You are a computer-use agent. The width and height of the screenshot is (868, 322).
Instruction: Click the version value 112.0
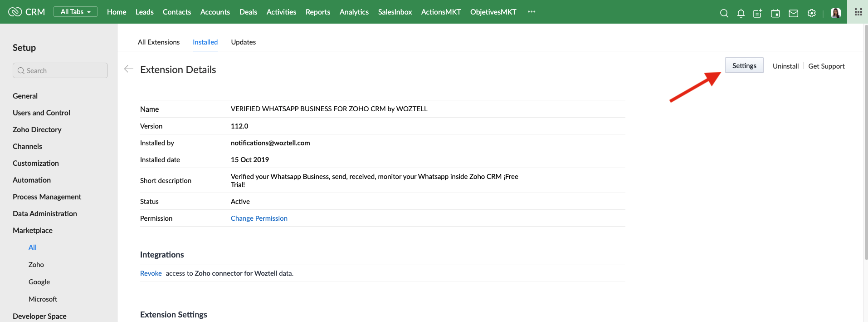(239, 126)
